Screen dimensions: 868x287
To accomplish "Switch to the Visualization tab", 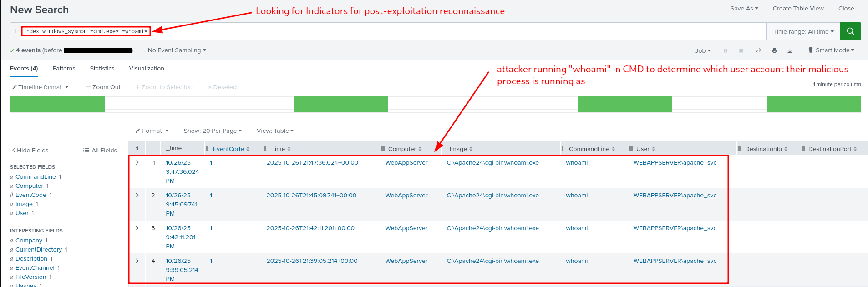I will click(147, 68).
